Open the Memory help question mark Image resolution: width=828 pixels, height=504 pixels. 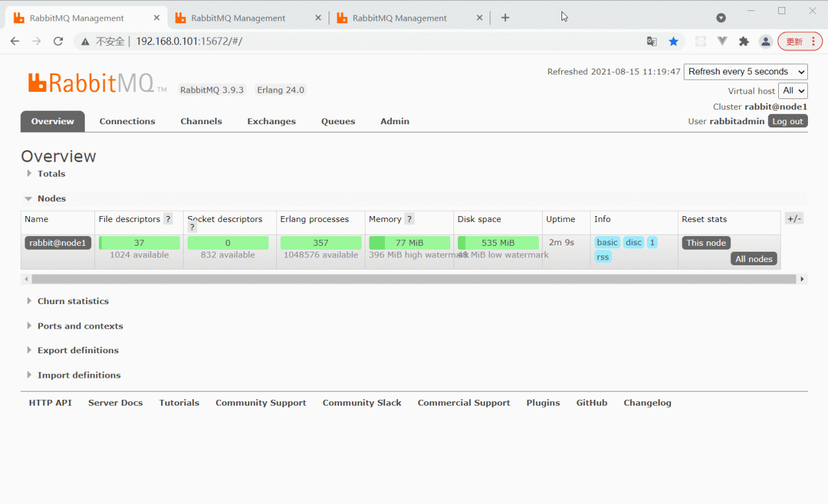click(x=409, y=219)
